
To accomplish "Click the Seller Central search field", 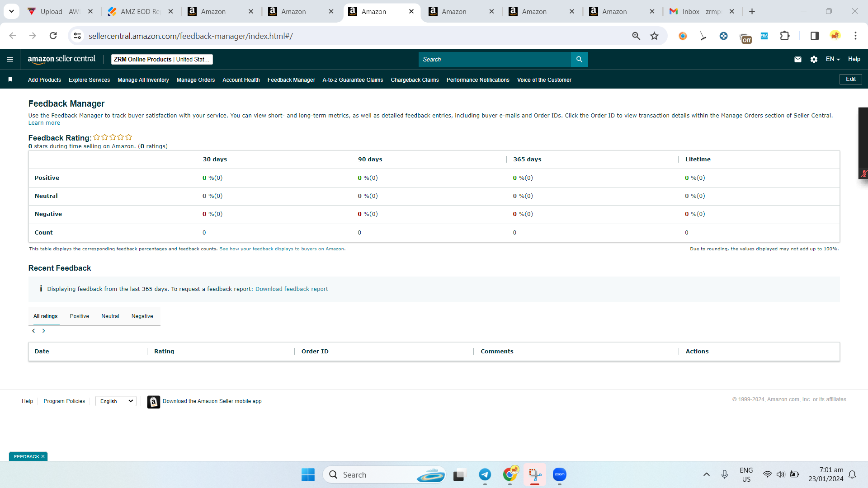I will point(495,59).
